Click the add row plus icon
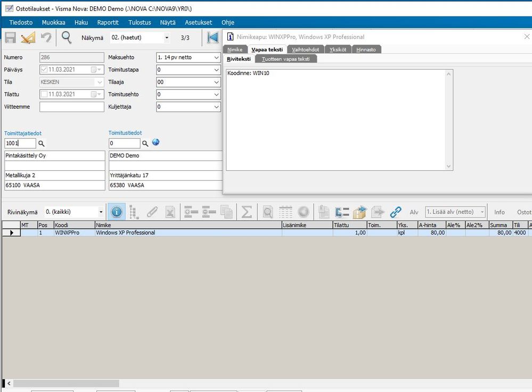Image resolution: width=532 pixels, height=392 pixels. click(191, 212)
